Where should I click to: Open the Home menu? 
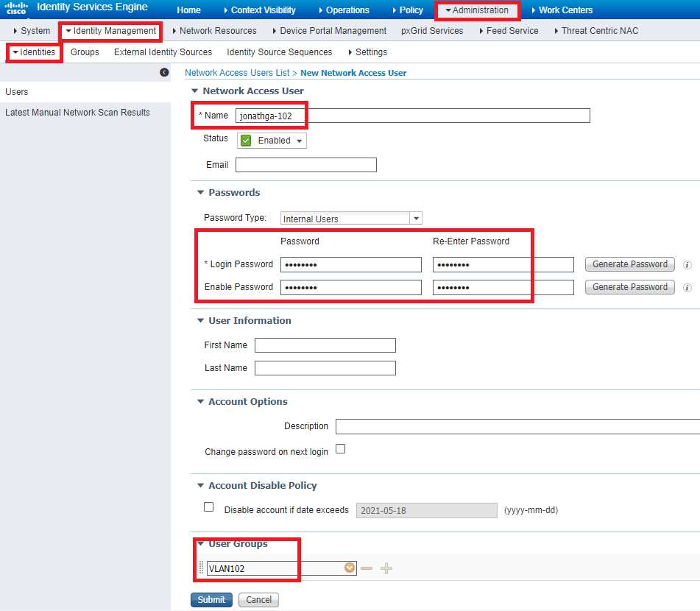[189, 10]
